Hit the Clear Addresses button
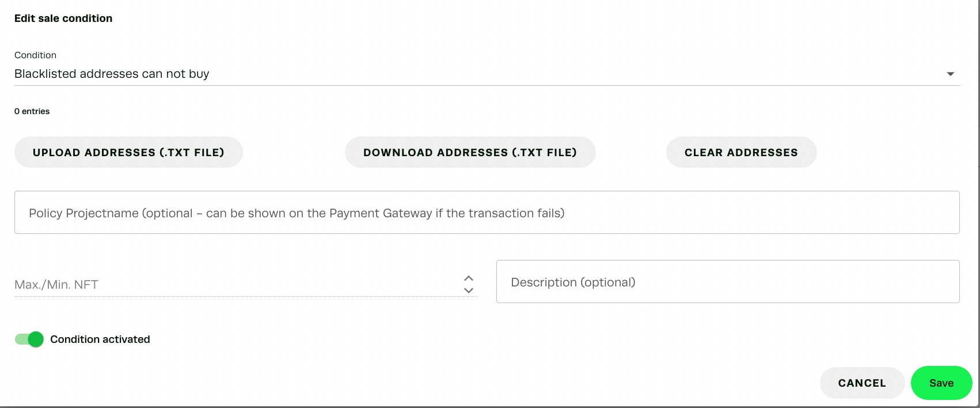980x408 pixels. click(741, 152)
